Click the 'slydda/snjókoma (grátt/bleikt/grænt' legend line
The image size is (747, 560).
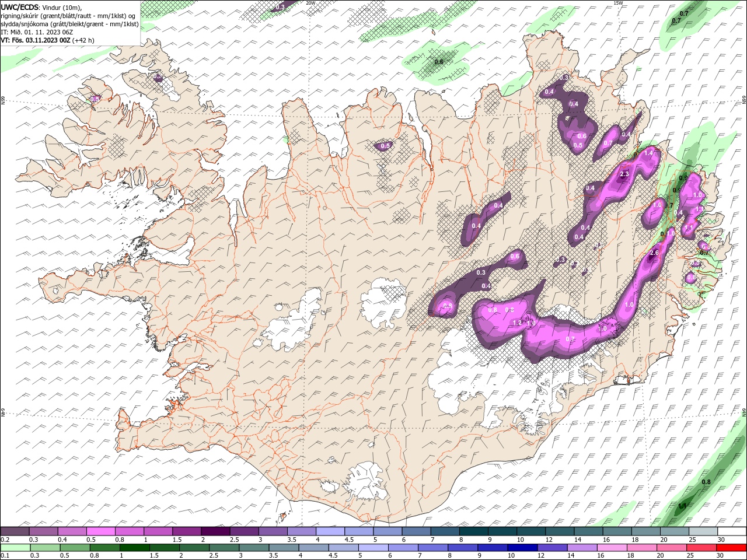[70, 24]
